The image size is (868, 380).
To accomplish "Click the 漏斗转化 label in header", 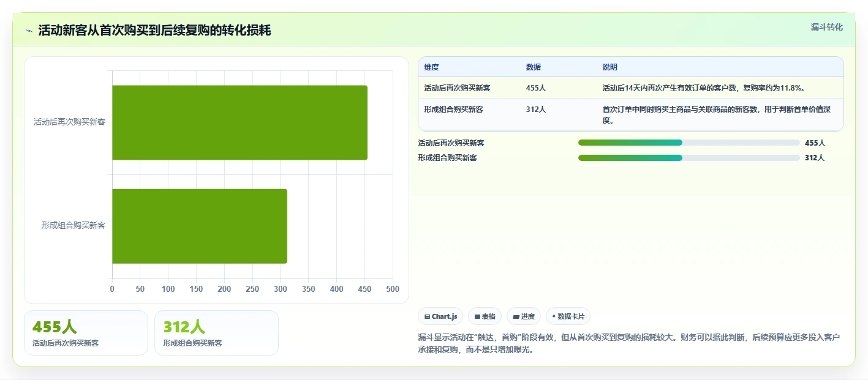I will point(826,27).
